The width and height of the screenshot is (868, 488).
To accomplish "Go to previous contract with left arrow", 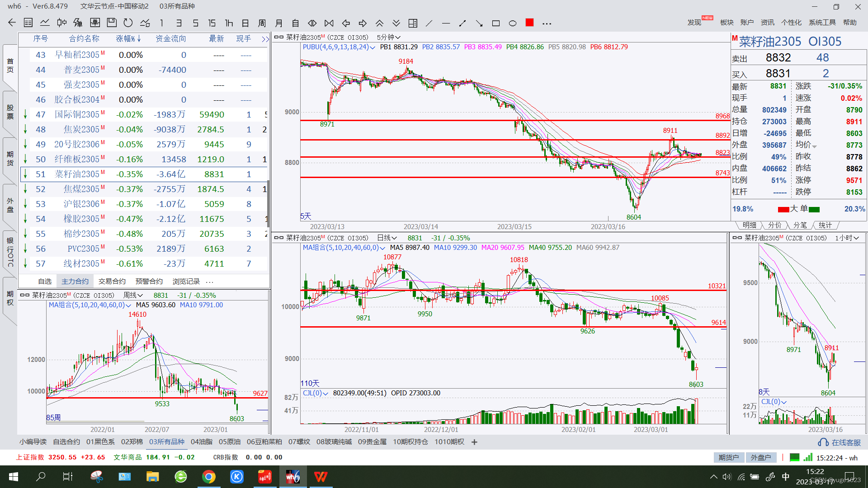I will click(346, 23).
